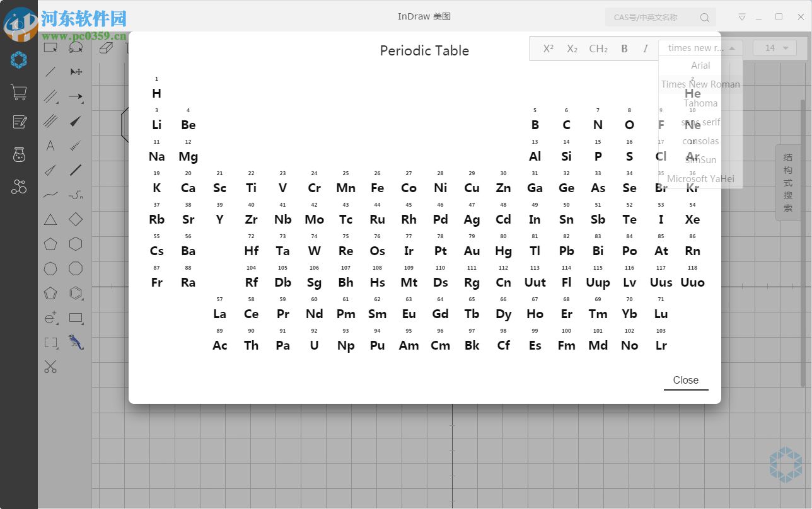
Task: Toggle italic text formatting
Action: 646,48
